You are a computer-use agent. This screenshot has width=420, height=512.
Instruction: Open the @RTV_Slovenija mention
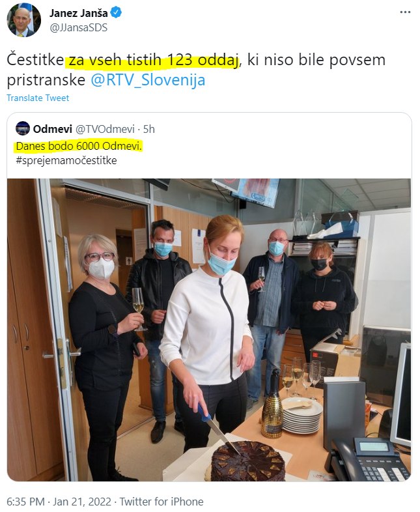click(148, 80)
